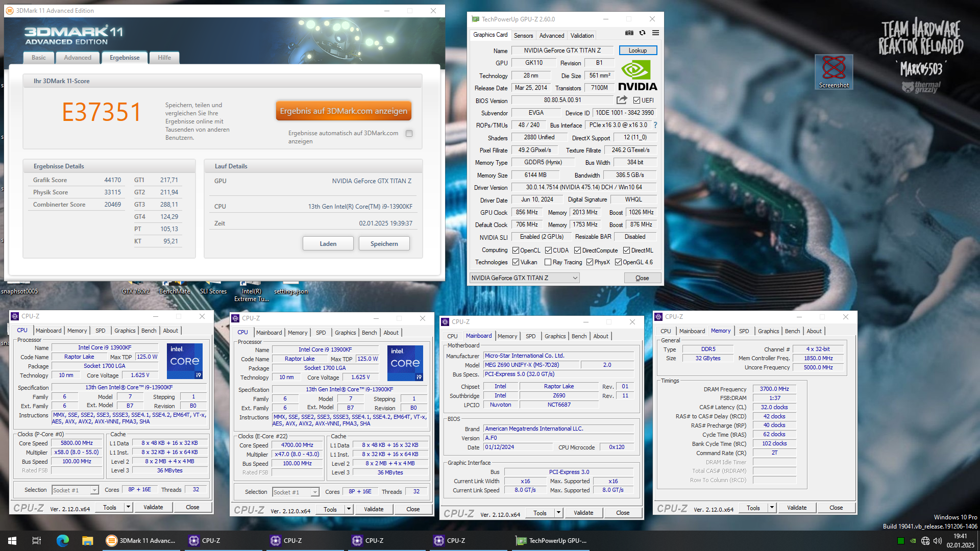Image resolution: width=980 pixels, height=551 pixels.
Task: Click the GPU-Z screenshot camera icon
Action: click(x=629, y=33)
